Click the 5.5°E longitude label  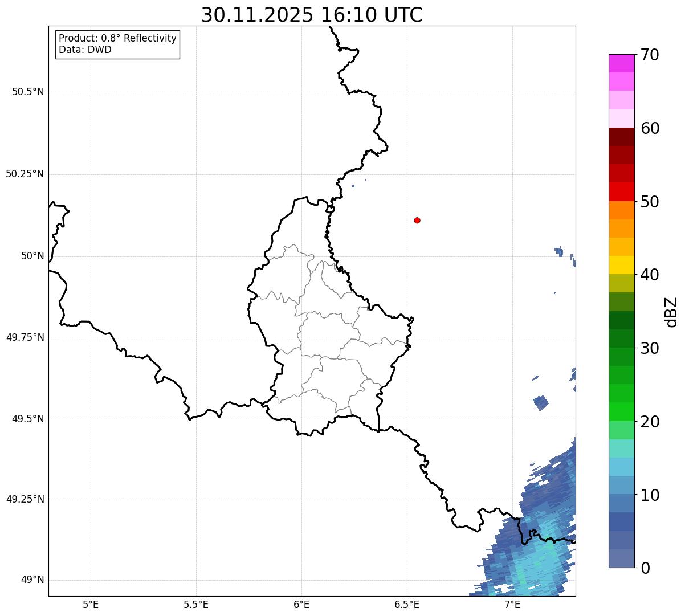(x=196, y=604)
